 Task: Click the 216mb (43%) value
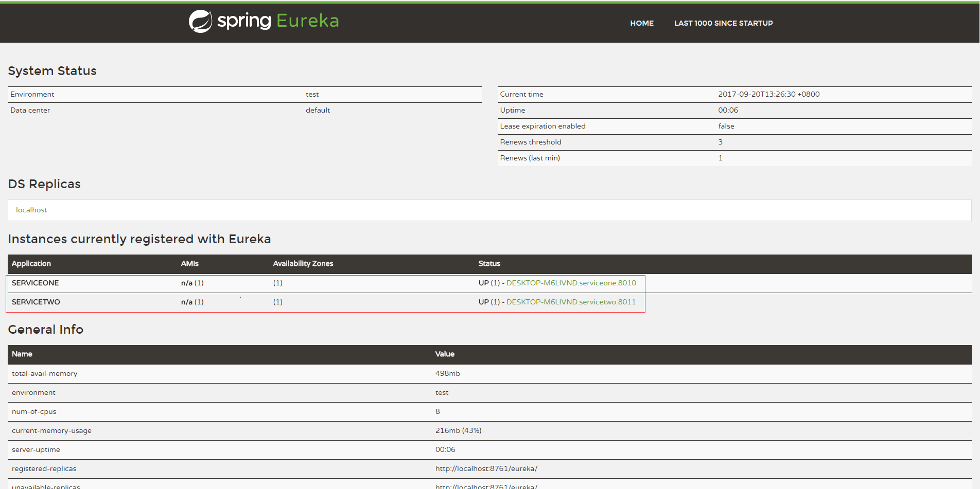tap(459, 430)
